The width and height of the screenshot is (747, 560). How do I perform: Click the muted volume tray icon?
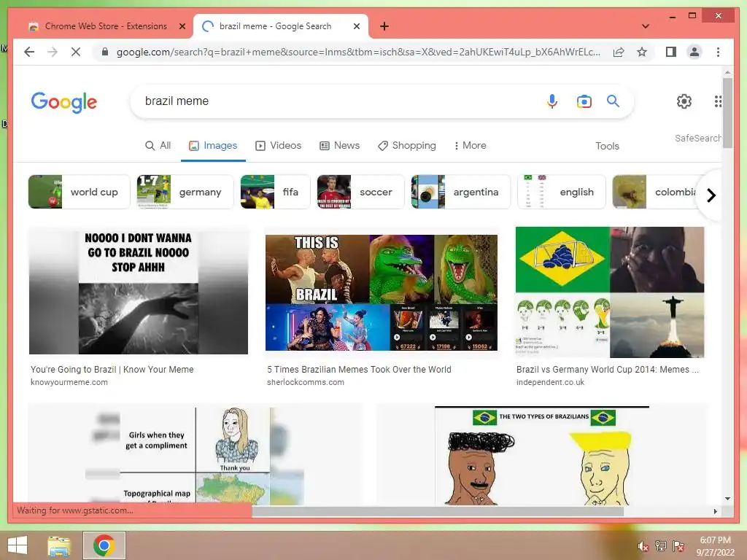point(643,546)
